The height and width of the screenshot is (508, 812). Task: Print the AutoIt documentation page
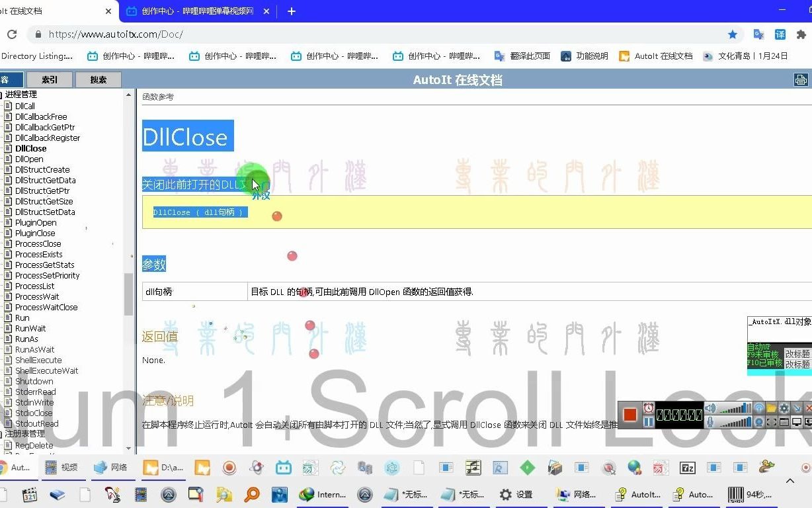coord(801,80)
